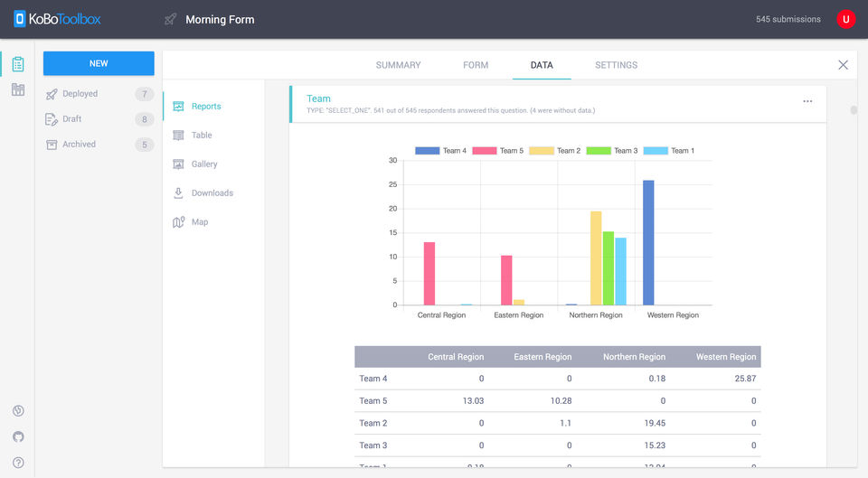Click the Central Region table header
Viewport: 868px width, 478px height.
[x=456, y=357]
